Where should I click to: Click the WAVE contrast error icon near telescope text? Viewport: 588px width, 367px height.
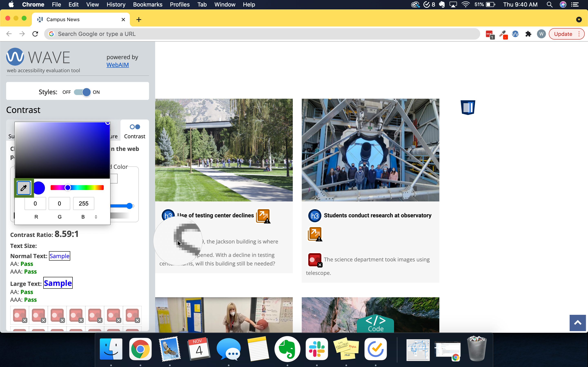coord(315,260)
